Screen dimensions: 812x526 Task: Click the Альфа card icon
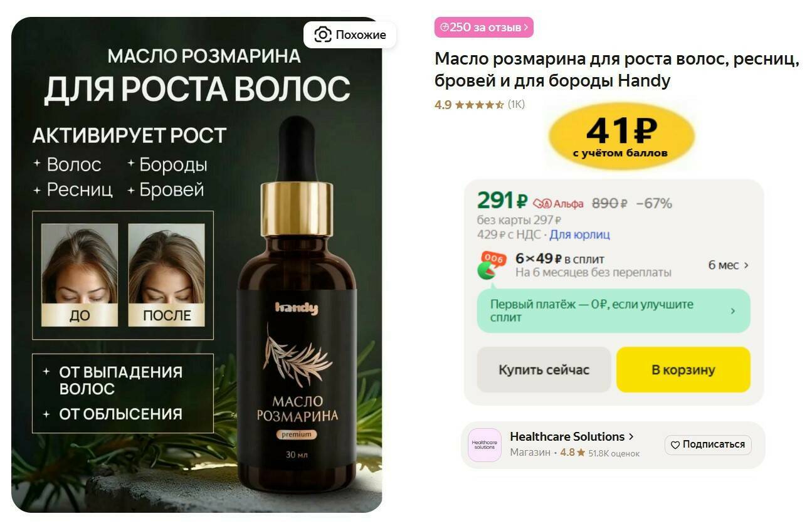click(542, 204)
